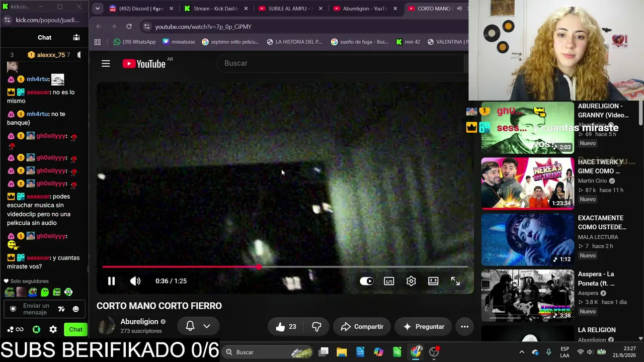Image resolution: width=644 pixels, height=362 pixels.
Task: Seek on the video progress bar
Action: 285,267
